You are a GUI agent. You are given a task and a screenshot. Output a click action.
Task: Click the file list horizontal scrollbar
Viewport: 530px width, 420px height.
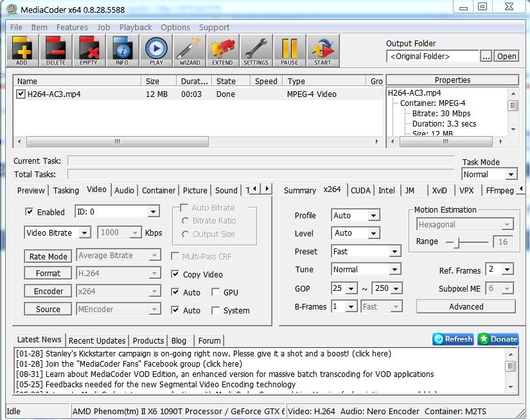point(198,141)
